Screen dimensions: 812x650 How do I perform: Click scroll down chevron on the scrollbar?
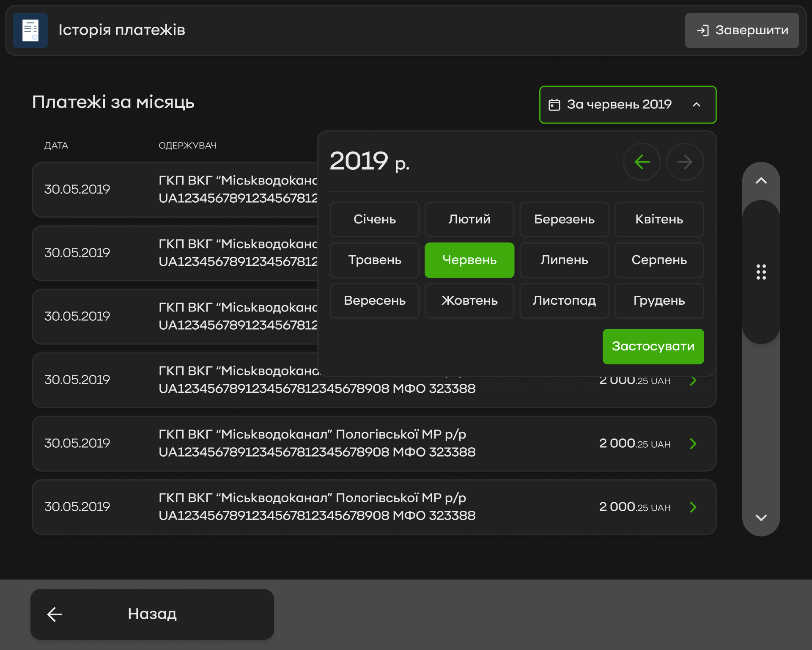click(761, 518)
